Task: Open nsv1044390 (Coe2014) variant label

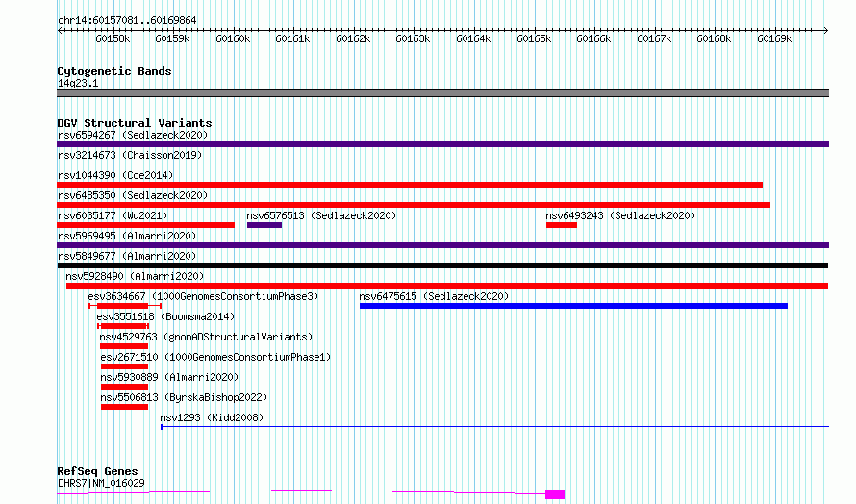Action: [x=115, y=175]
